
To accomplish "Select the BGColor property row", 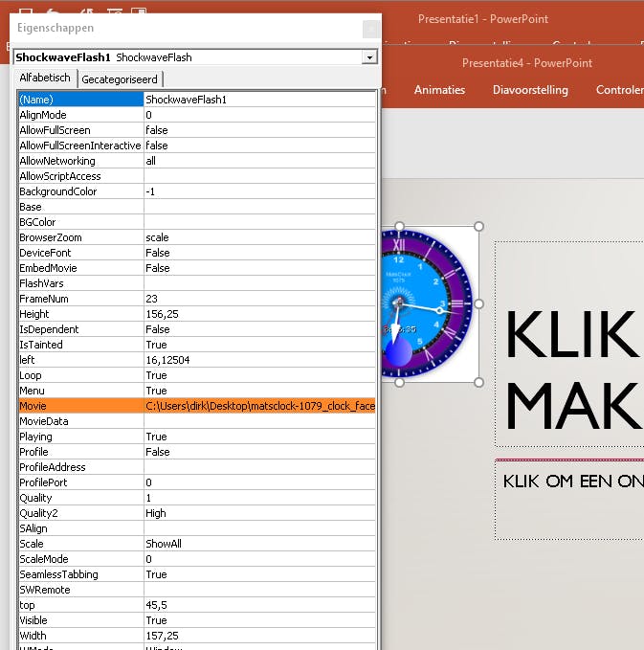I will 197,222.
